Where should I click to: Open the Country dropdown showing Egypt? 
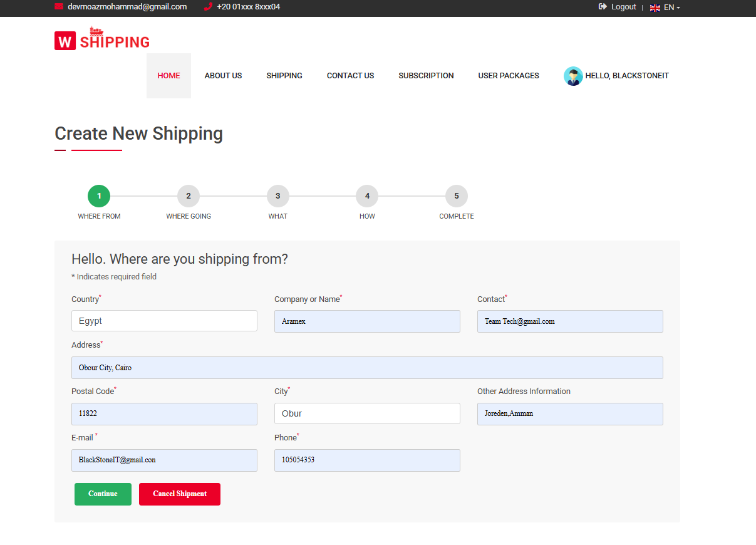[x=164, y=321]
